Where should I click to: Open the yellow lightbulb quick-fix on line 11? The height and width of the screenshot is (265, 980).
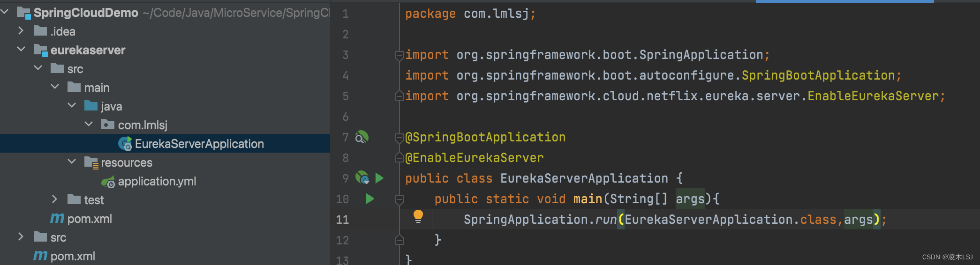pyautogui.click(x=418, y=216)
